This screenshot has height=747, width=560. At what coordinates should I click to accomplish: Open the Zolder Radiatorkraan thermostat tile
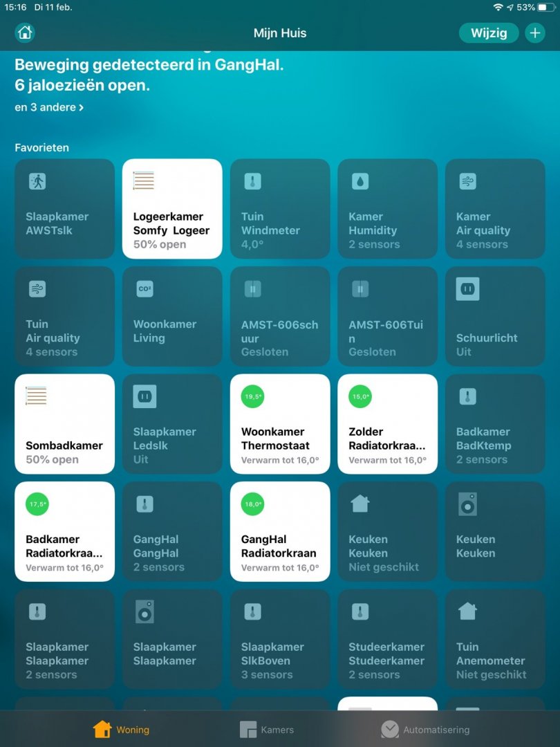tap(388, 424)
